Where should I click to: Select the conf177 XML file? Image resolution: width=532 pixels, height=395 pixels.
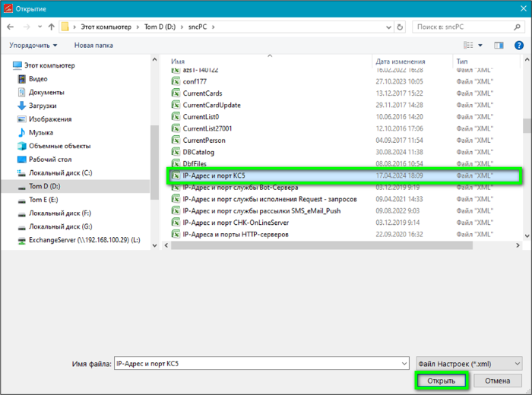[x=195, y=81]
